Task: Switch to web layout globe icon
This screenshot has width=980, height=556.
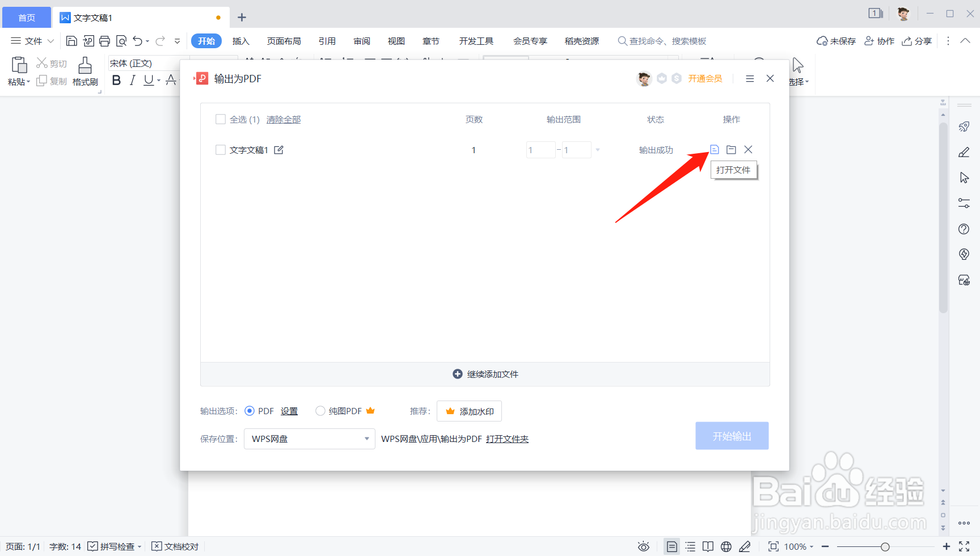Action: point(726,546)
